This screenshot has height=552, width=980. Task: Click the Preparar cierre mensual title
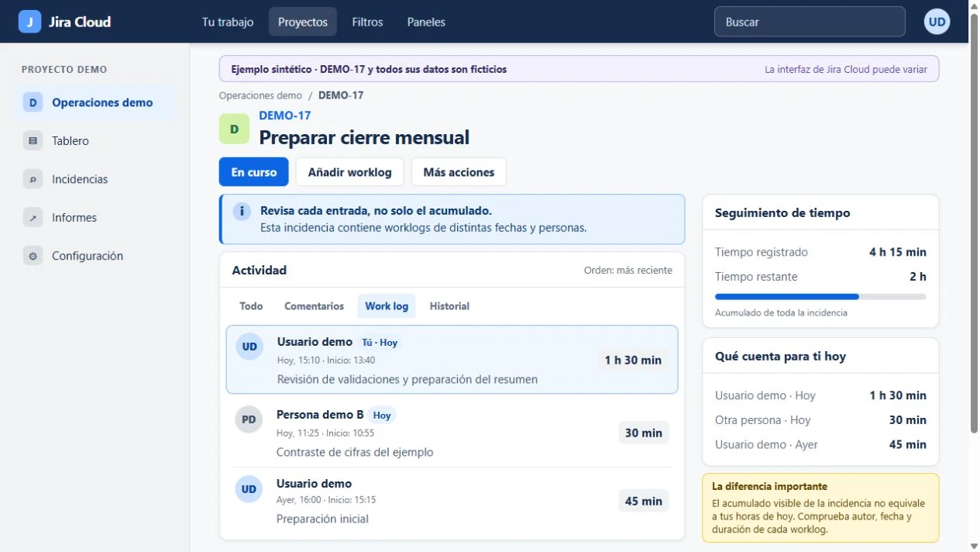[x=364, y=138]
